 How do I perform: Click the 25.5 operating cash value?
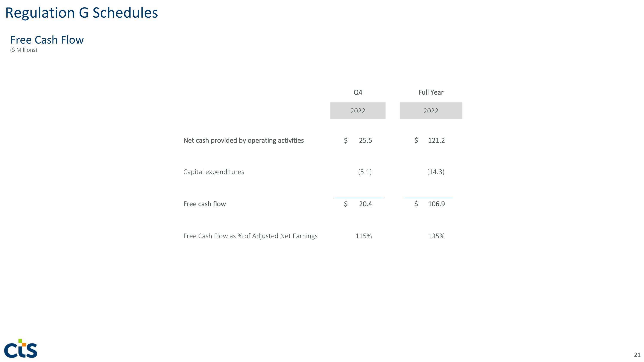point(365,140)
